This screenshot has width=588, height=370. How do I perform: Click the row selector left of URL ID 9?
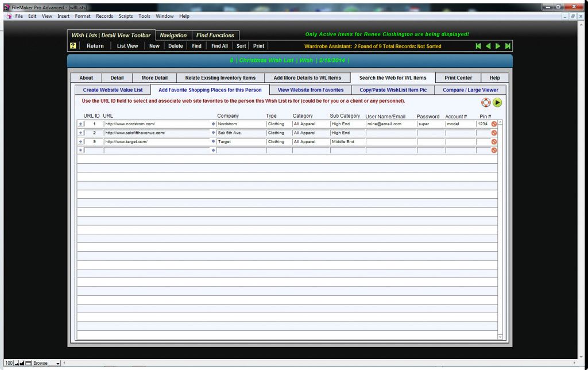point(80,142)
